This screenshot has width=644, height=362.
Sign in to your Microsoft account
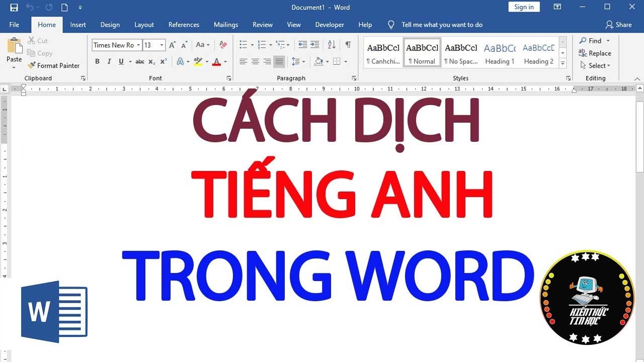point(524,7)
